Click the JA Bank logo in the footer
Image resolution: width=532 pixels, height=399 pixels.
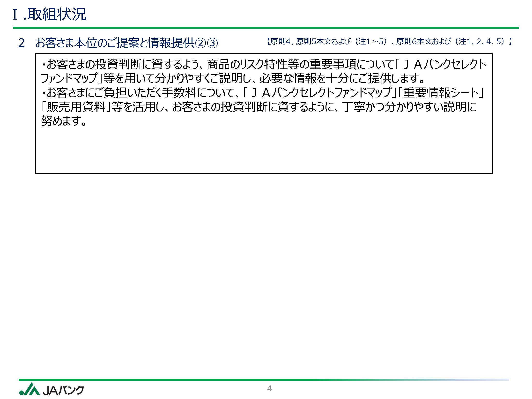52,389
